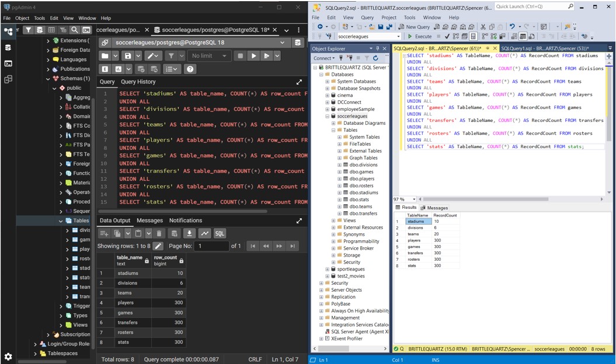Click pgAdmin's Explain Analyze button
This screenshot has width=616, height=364.
click(119, 69)
